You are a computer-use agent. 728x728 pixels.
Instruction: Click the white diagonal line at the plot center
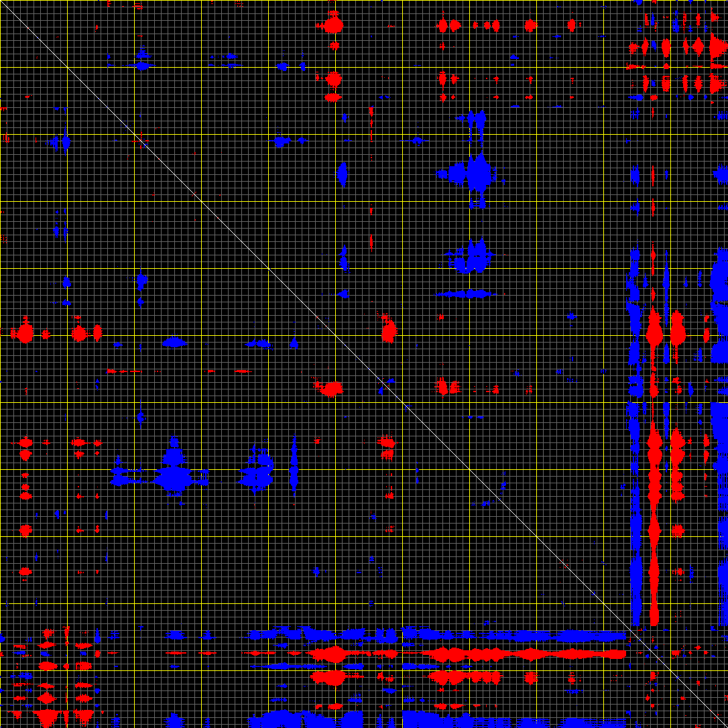pyautogui.click(x=364, y=364)
